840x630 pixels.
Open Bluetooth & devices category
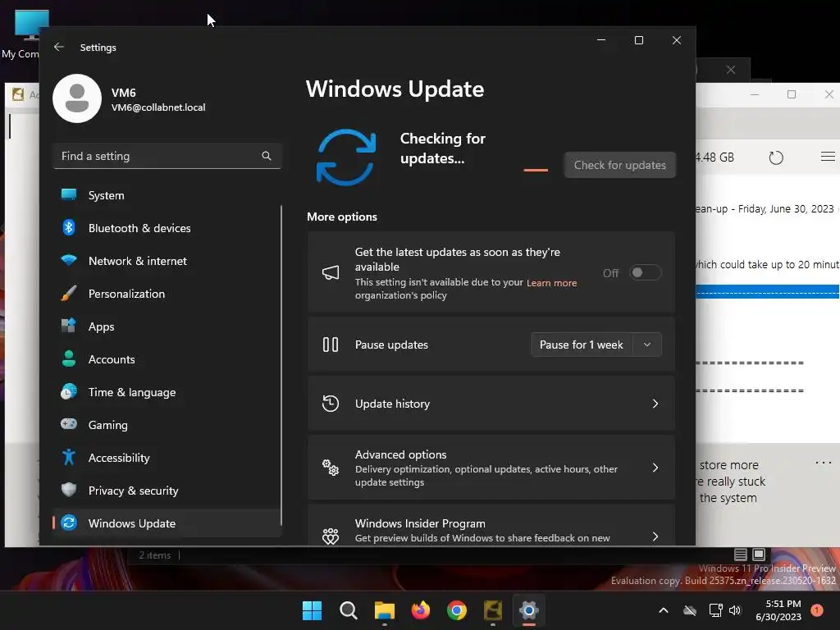[x=167, y=228]
